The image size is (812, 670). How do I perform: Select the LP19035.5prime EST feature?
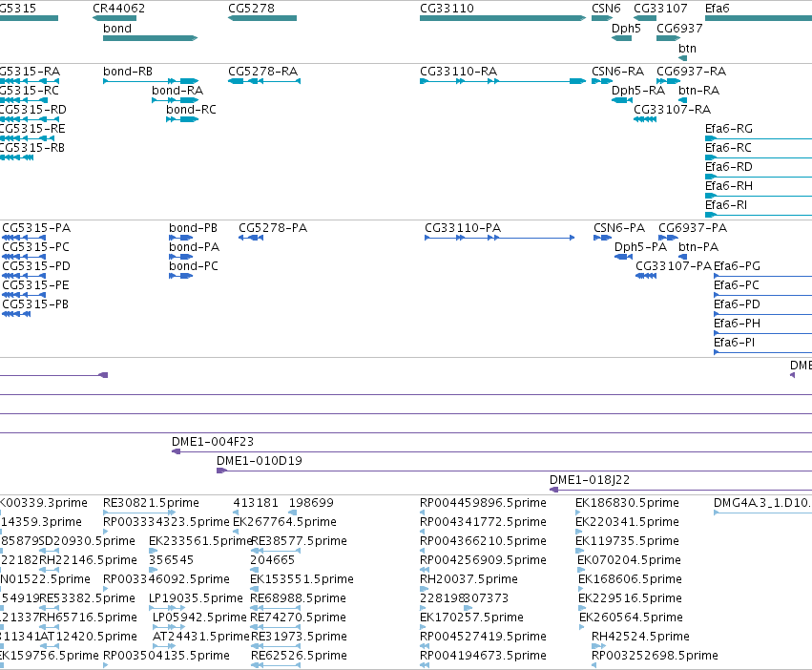[167, 608]
